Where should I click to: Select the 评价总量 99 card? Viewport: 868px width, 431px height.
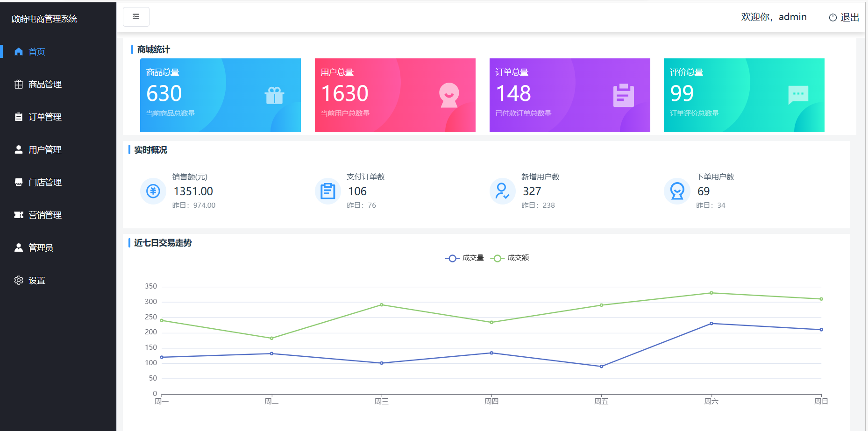point(744,95)
